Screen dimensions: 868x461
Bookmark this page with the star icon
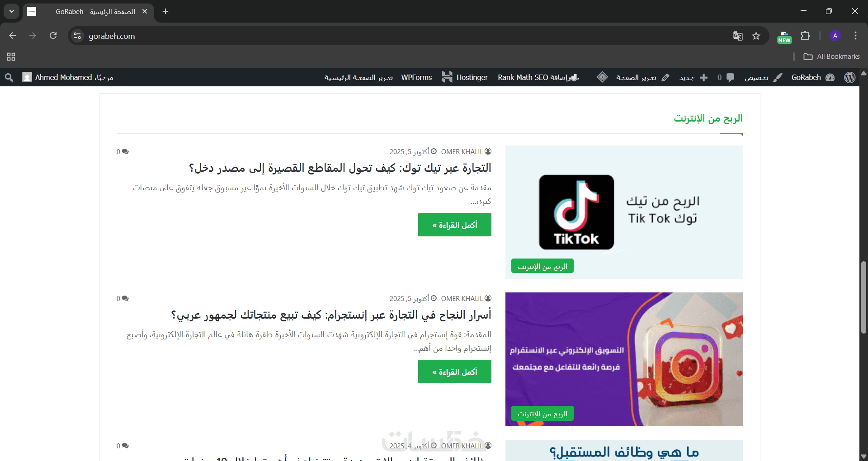tap(756, 36)
